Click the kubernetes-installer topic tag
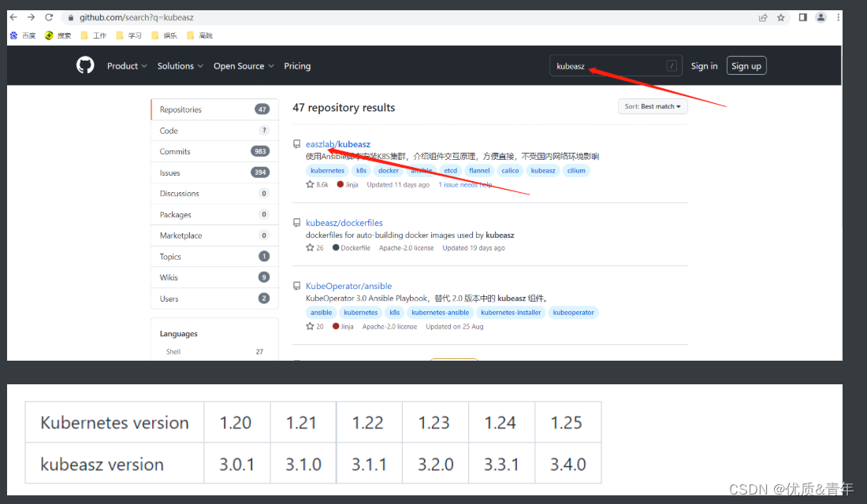Screen dimensions: 867x504 [x=511, y=313]
